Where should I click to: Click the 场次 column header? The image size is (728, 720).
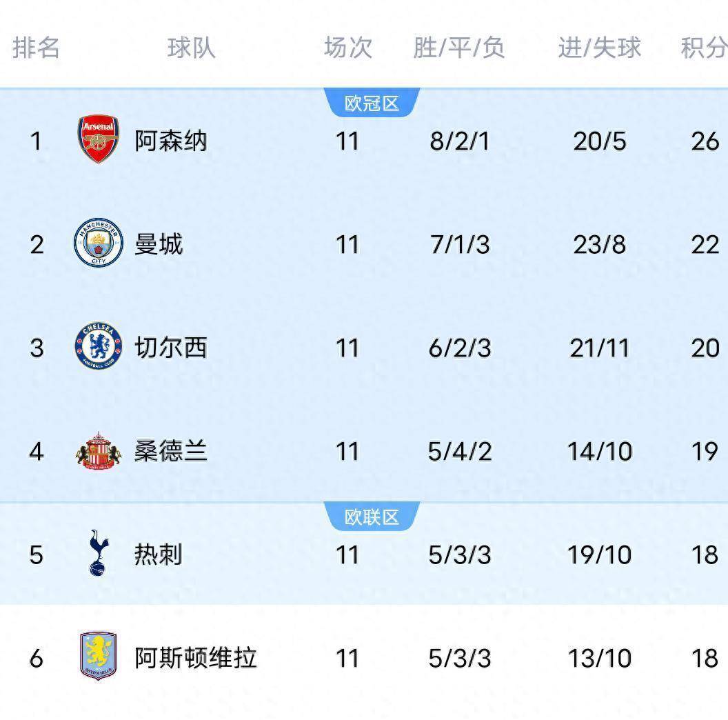pos(348,48)
